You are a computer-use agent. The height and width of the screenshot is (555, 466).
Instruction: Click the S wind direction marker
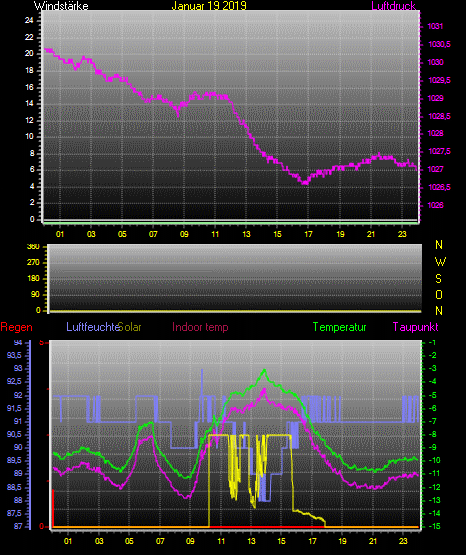[438, 279]
